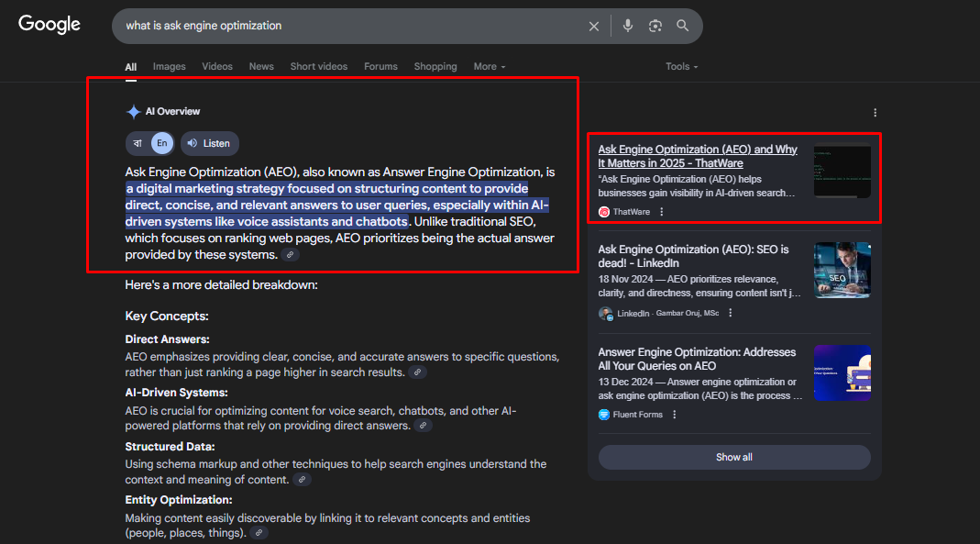Image resolution: width=980 pixels, height=544 pixels.
Task: Start voice search with microphone icon
Action: click(x=627, y=26)
